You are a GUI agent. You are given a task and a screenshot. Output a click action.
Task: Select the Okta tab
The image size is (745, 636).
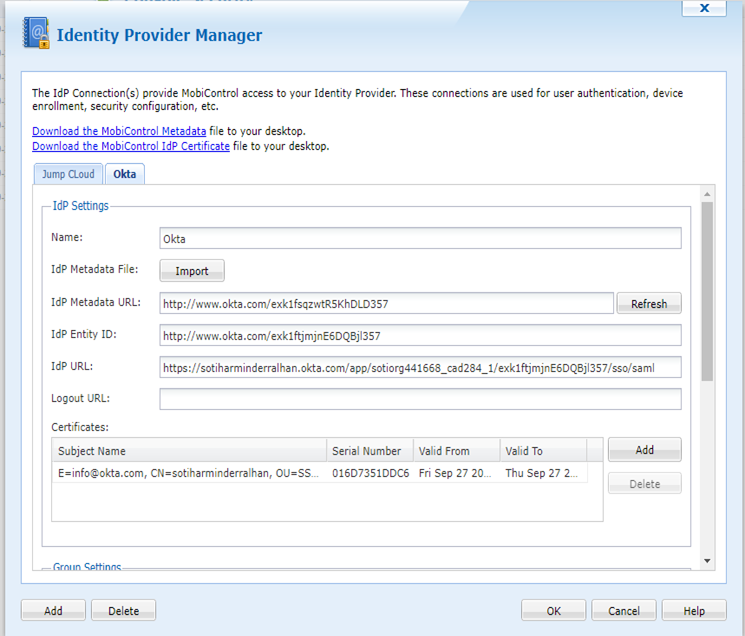click(125, 174)
